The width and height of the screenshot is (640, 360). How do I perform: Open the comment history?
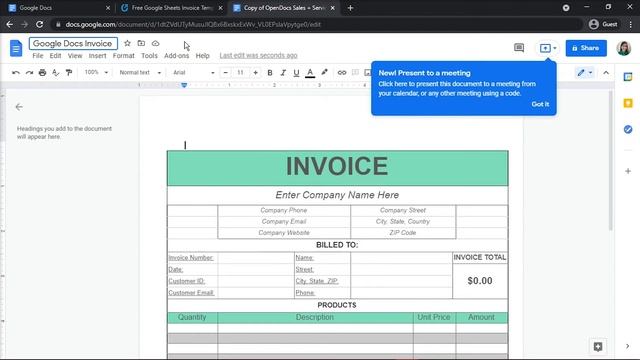tap(519, 48)
